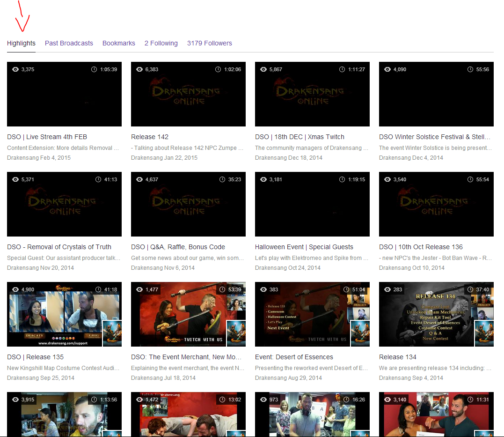
Task: Click the clock icon beside 1:05:39
Action: pyautogui.click(x=94, y=69)
